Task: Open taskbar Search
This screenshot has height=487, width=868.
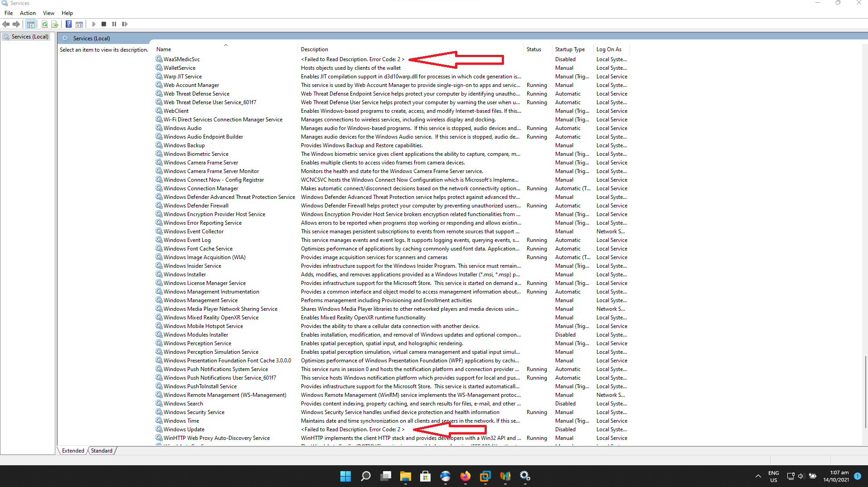Action: tap(365, 476)
